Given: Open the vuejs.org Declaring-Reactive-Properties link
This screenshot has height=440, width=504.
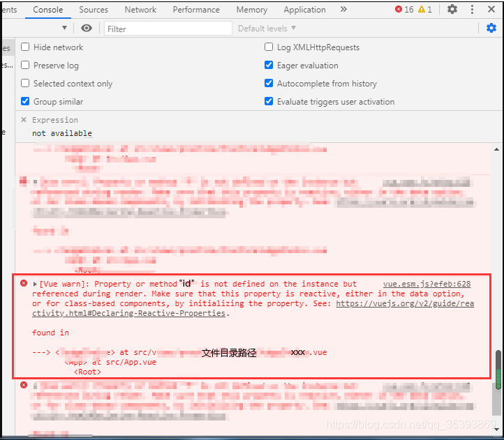Looking at the screenshot, I should (x=253, y=308).
